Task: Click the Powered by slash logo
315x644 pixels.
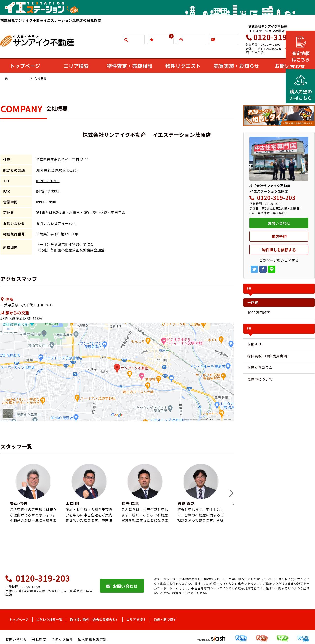Action: [x=211, y=639]
